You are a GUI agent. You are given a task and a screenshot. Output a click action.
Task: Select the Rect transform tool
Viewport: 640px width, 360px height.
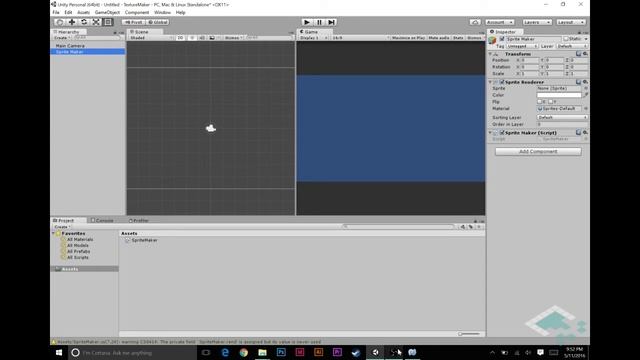pos(108,22)
